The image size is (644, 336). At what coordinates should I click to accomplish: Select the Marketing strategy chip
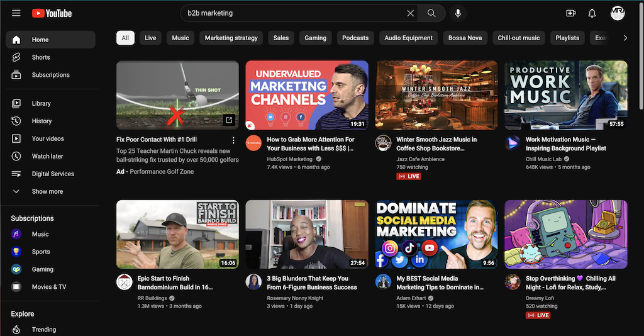point(231,38)
